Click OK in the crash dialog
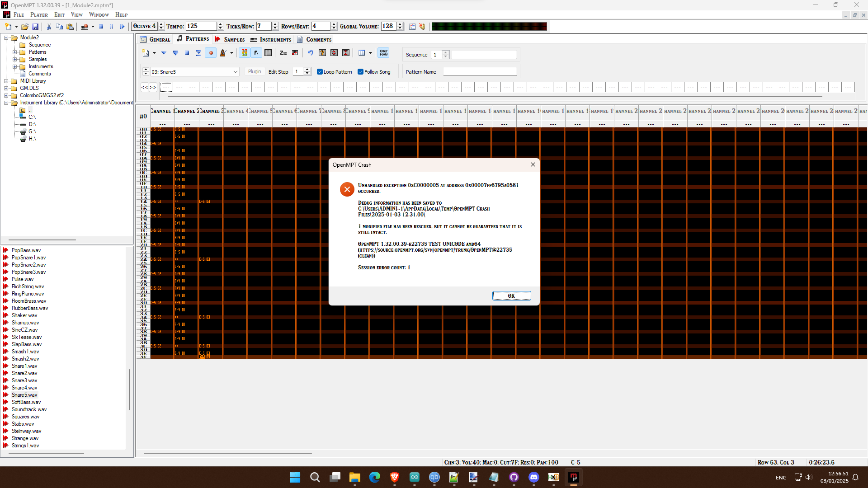Screen dimensions: 868x488 click(x=511, y=296)
